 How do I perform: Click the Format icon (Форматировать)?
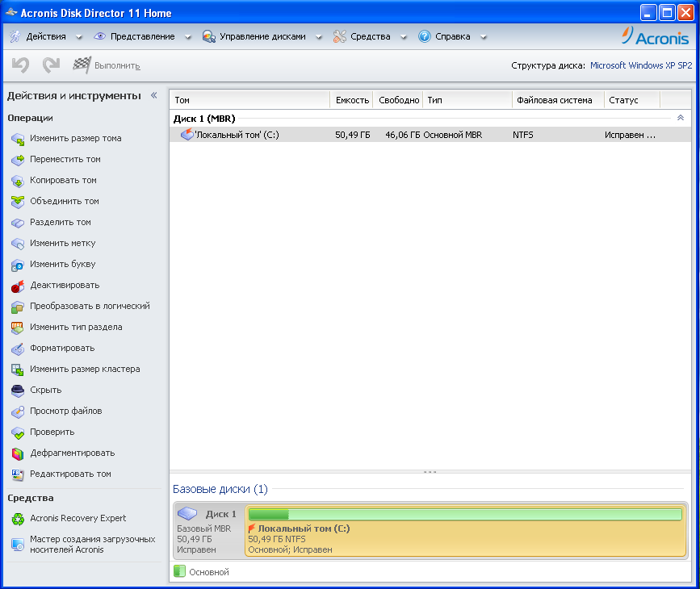click(x=18, y=349)
